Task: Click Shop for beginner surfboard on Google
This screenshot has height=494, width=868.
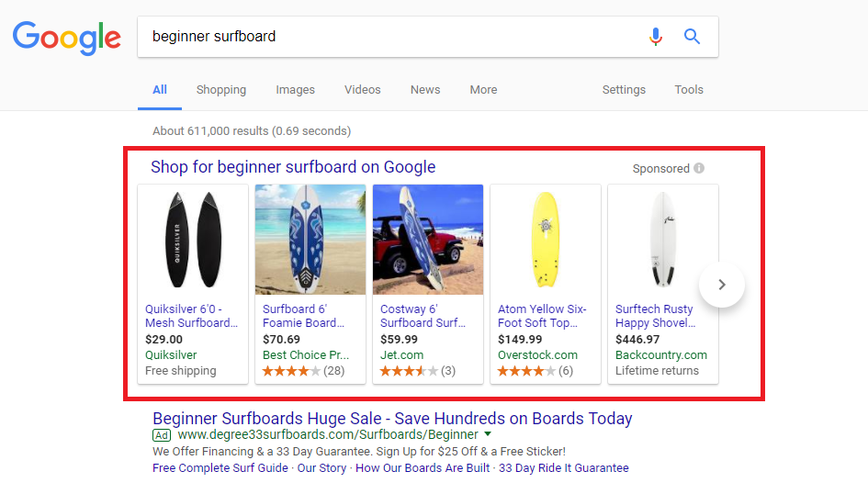Action: pos(293,167)
